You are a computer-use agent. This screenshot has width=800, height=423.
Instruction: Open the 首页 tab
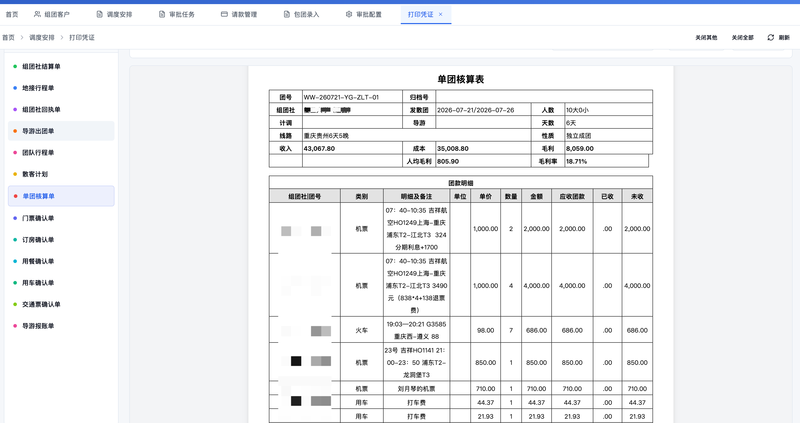coord(12,14)
